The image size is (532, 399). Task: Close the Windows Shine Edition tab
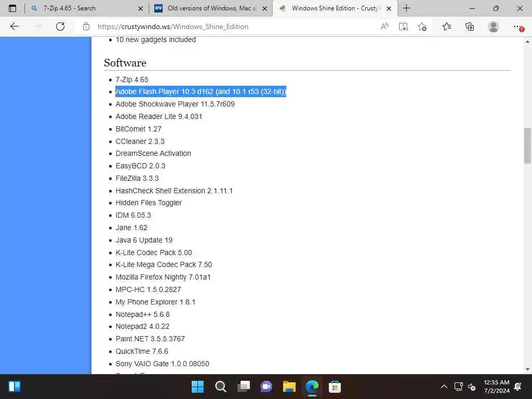click(389, 8)
